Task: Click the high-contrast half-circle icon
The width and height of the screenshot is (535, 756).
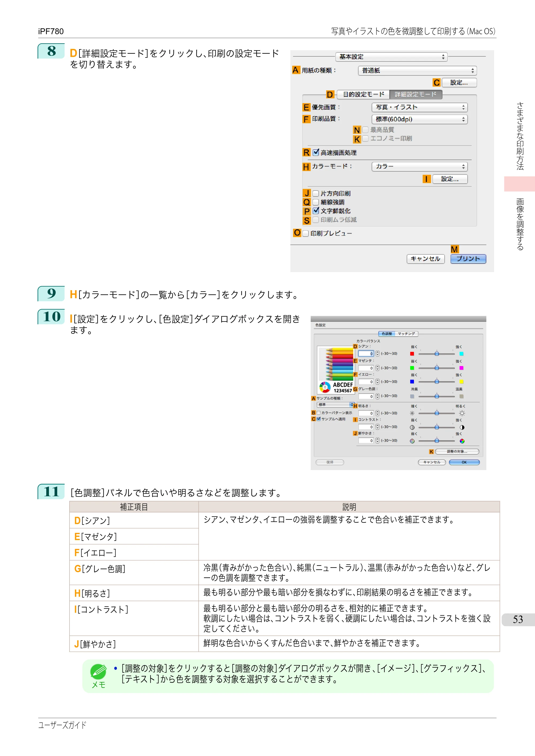Action: click(x=462, y=427)
